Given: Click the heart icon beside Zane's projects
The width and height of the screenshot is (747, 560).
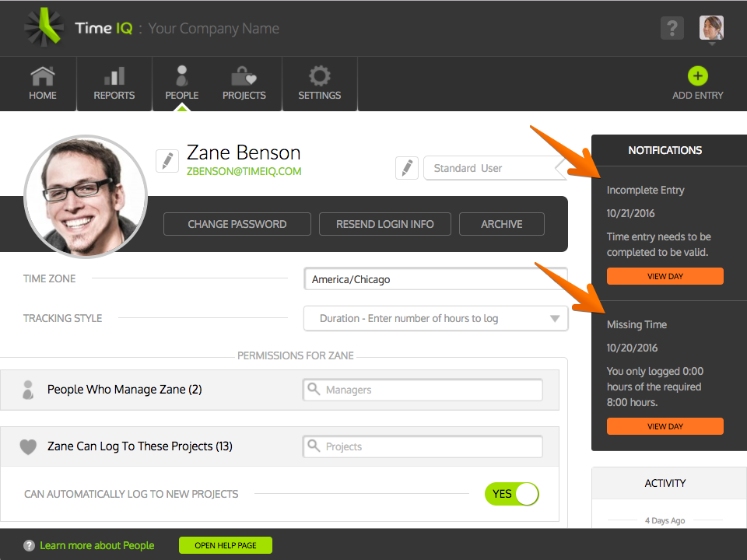Looking at the screenshot, I should coord(28,446).
